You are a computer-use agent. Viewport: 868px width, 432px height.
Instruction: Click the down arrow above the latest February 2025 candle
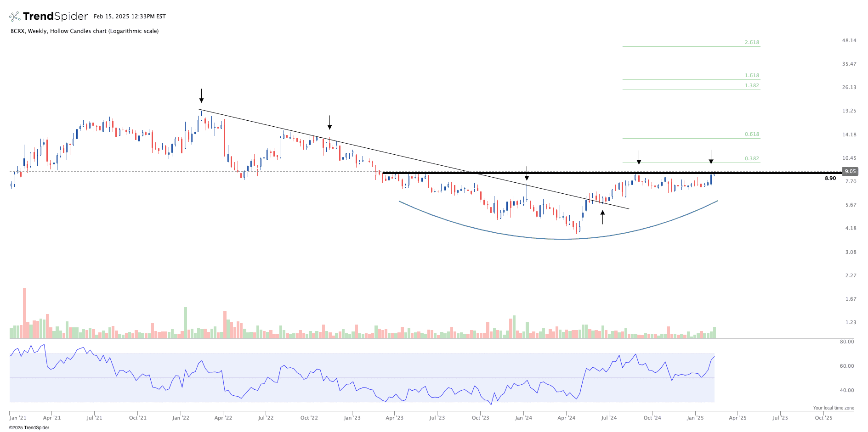tap(711, 157)
